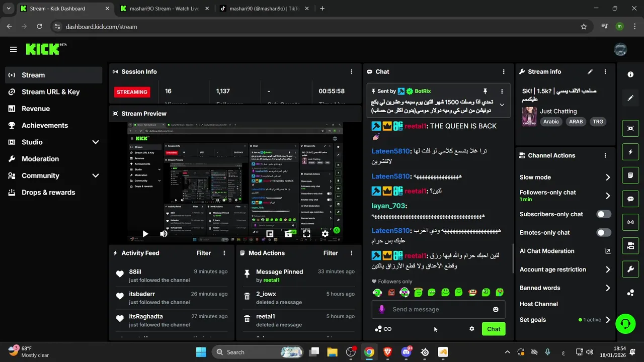Click the Send a message input field
644x362 pixels.
(438, 309)
